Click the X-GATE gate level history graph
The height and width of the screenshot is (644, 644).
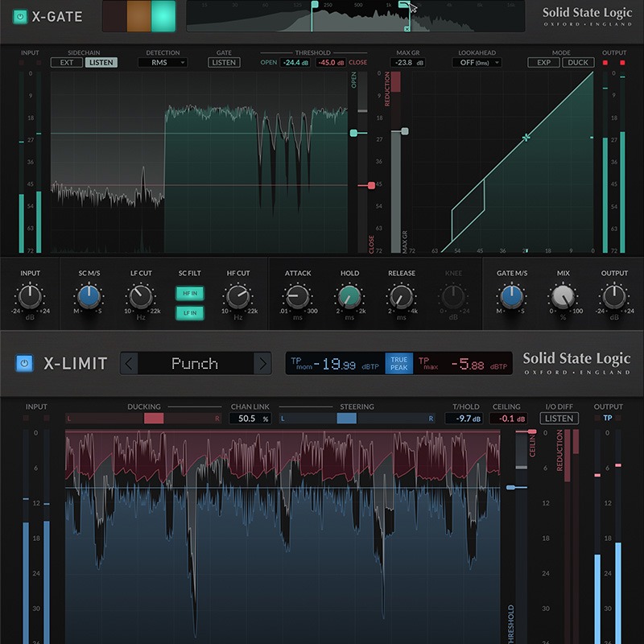point(199,163)
